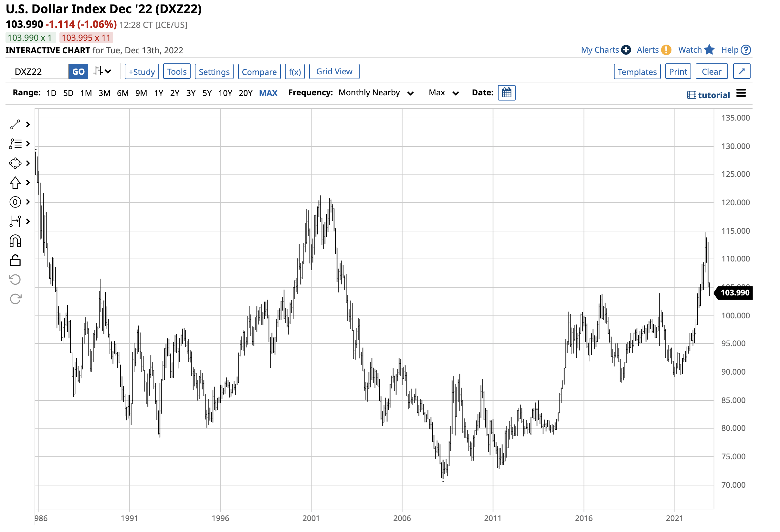The image size is (780, 532).
Task: Select the arrow drawing tool
Action: 15,183
